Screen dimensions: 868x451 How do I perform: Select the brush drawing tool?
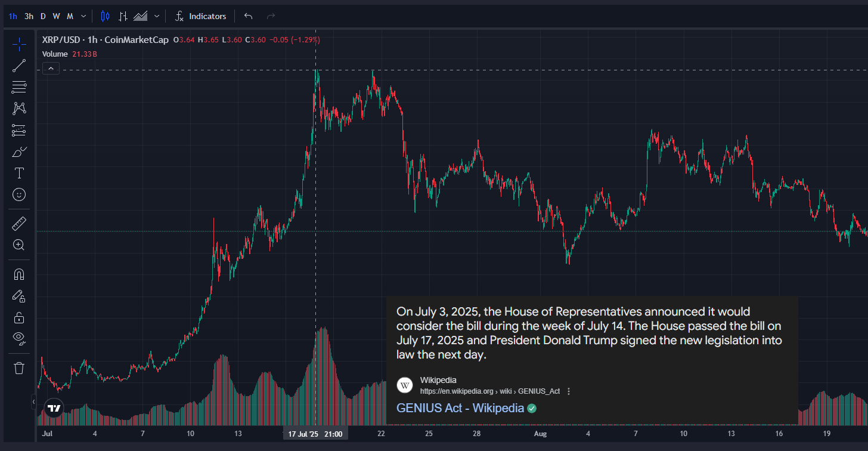click(x=19, y=152)
